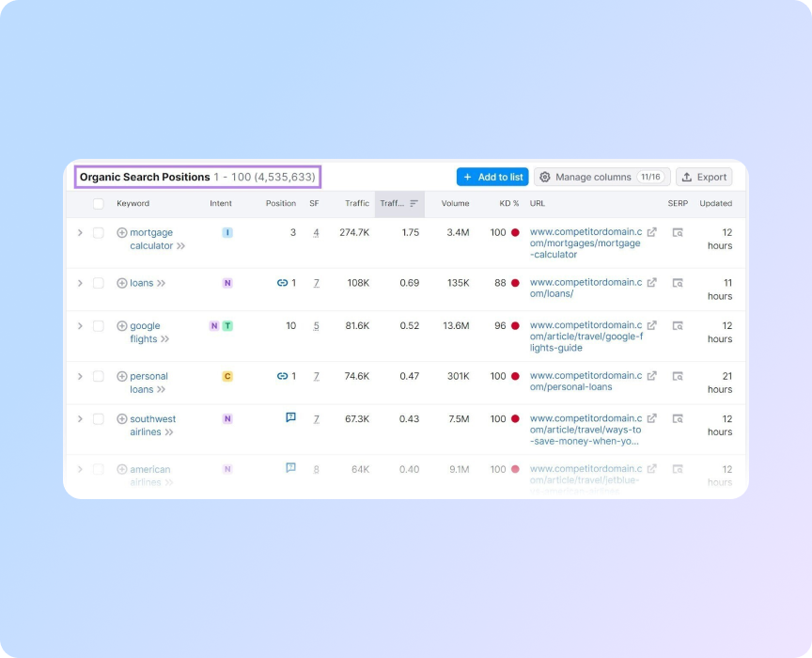Viewport: 812px width, 658px height.
Task: Click sitelinks icon in personal loans row
Action: [282, 376]
